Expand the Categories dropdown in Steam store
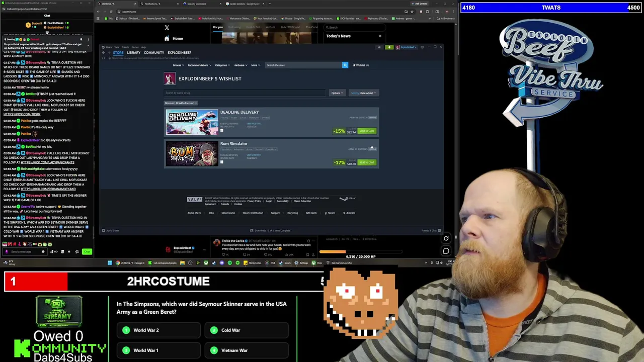 [222, 65]
